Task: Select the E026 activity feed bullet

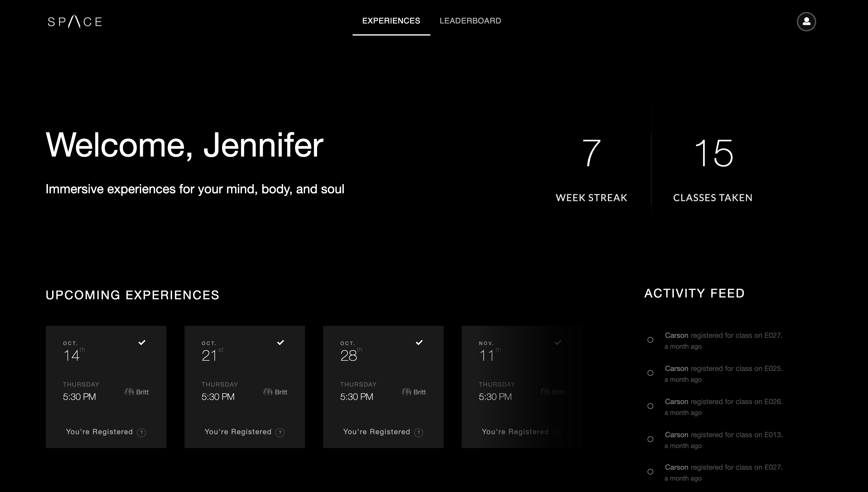Action: point(650,406)
